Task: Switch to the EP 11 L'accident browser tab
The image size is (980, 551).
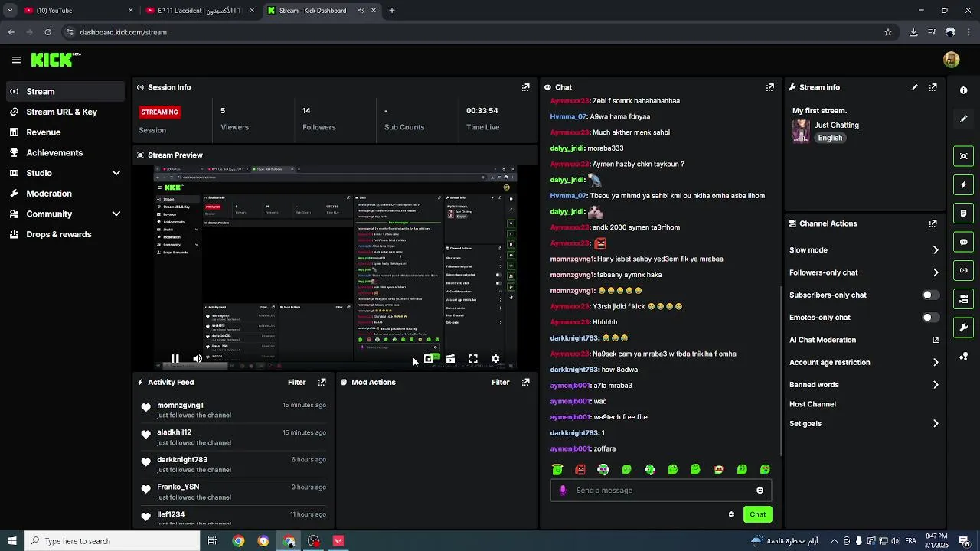Action: coord(199,11)
